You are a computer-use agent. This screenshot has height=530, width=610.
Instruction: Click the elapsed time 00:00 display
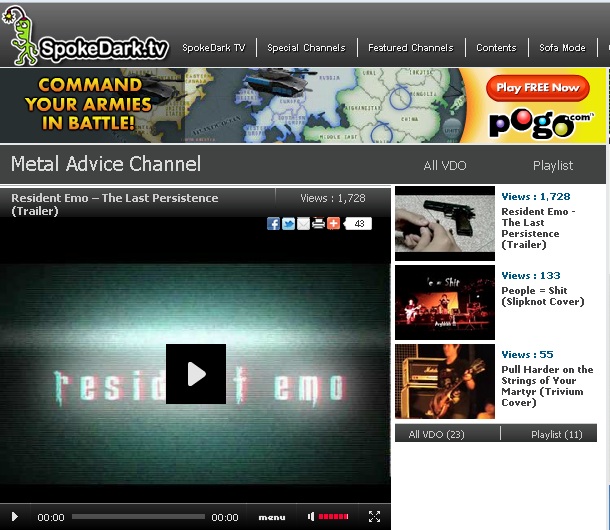click(51, 517)
